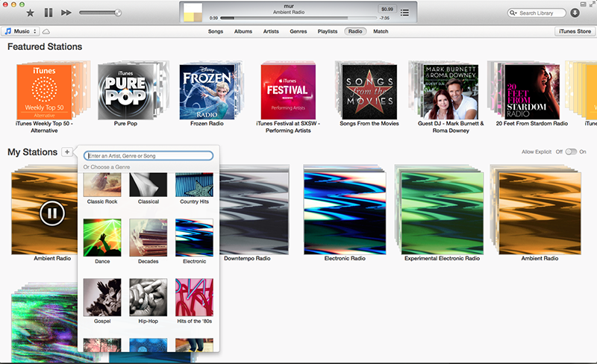Choose the Hip-Hop genre
The height and width of the screenshot is (364, 597).
pyautogui.click(x=148, y=298)
